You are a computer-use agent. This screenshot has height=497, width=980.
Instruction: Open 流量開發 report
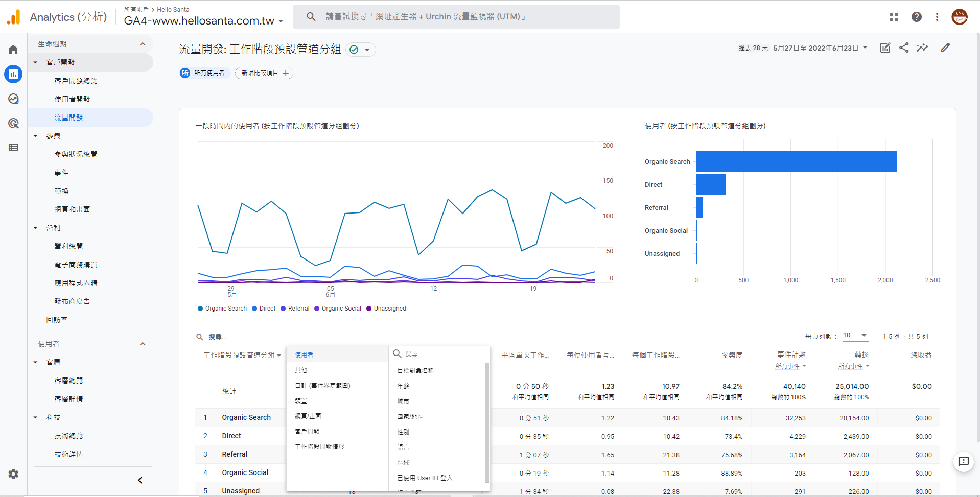click(x=90, y=117)
